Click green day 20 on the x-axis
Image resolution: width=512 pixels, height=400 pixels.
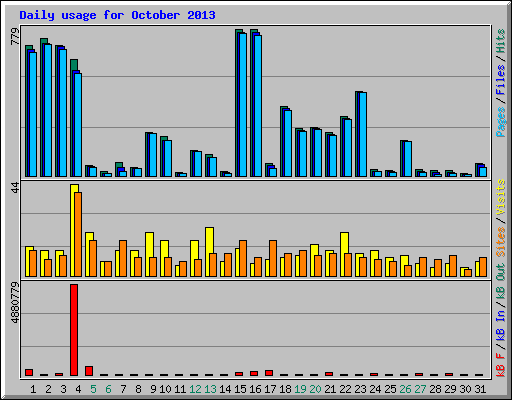315,389
